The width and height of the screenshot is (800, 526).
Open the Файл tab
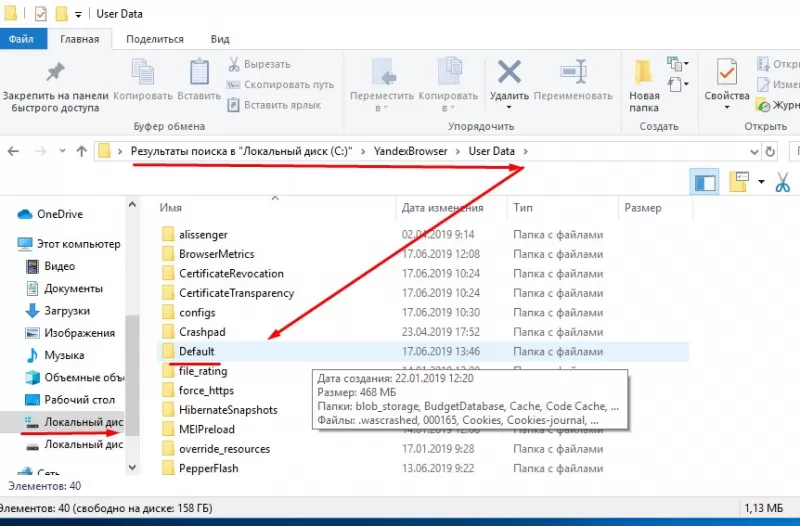[21, 39]
